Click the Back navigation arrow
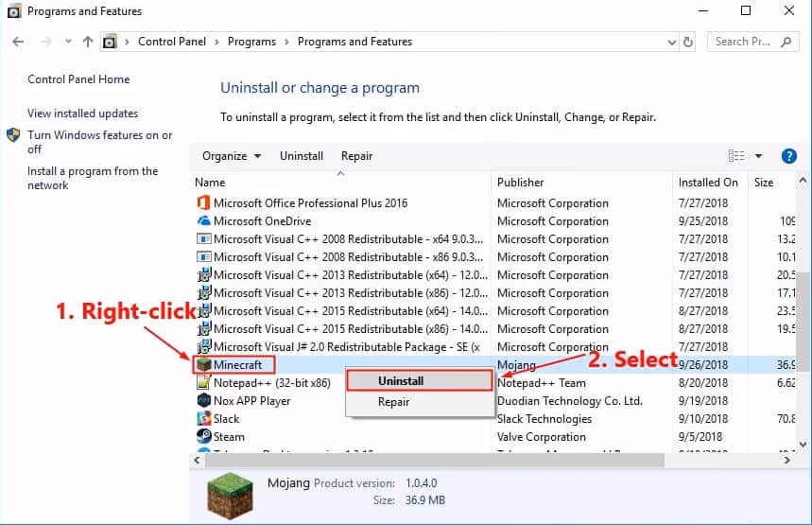 point(18,42)
